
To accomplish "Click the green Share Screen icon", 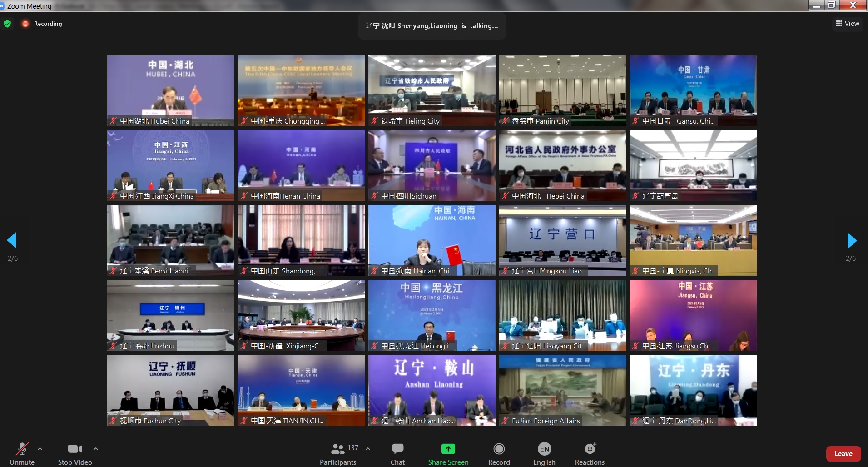I will pos(448,449).
